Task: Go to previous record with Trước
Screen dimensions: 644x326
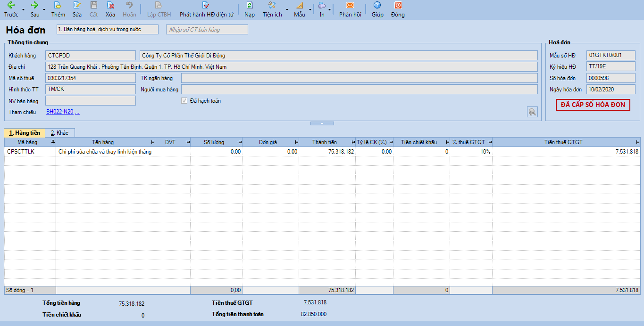Action: pyautogui.click(x=11, y=9)
